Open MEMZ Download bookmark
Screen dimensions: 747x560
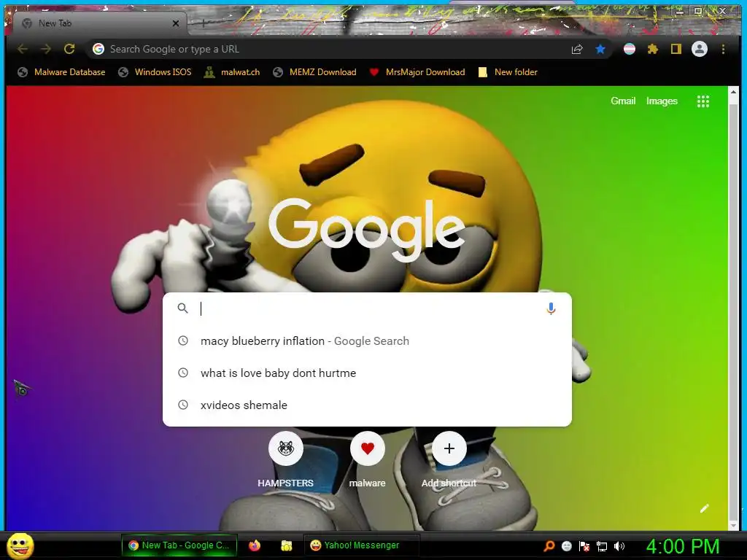(314, 72)
